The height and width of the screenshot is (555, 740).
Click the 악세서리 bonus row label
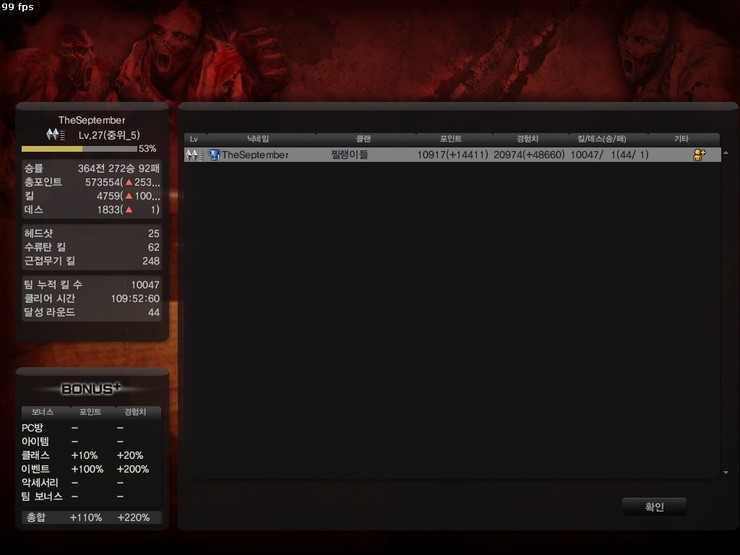pos(40,483)
